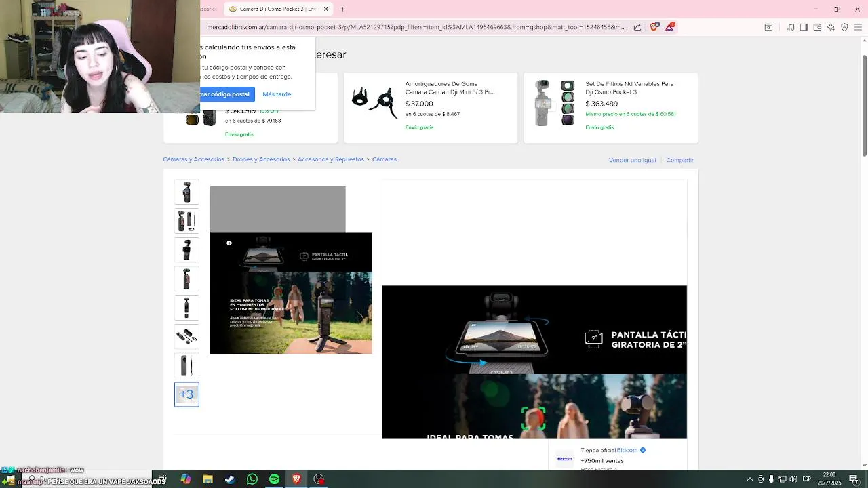Open the rubber dampers product image
The image size is (868, 488).
[x=374, y=102]
